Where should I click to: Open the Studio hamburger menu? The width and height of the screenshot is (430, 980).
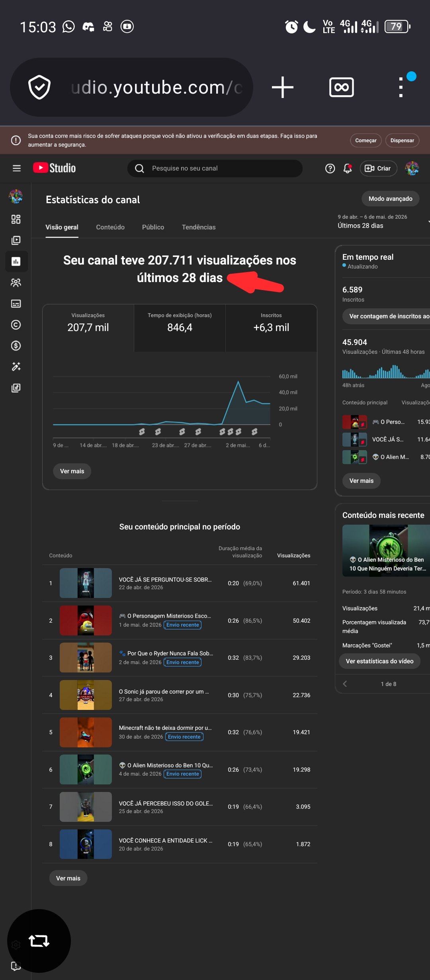click(16, 168)
